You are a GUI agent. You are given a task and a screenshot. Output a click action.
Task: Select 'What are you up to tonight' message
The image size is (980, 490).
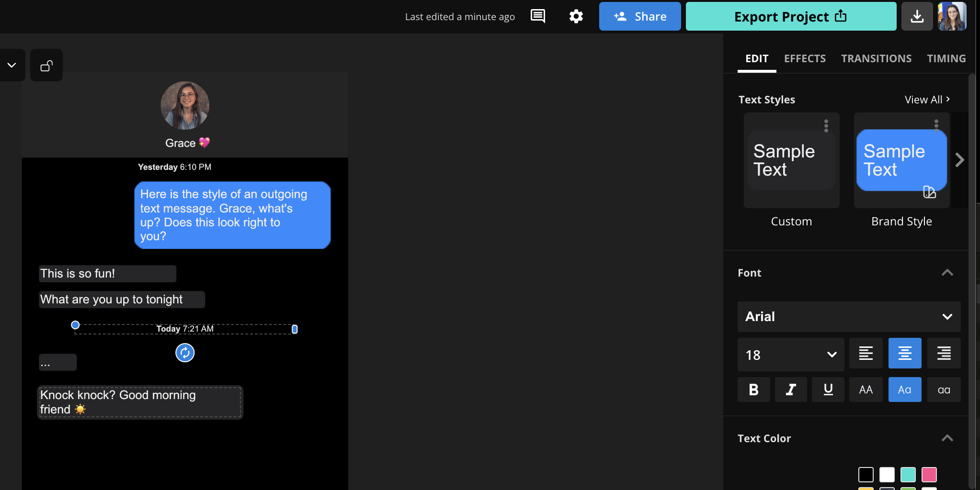click(x=122, y=300)
